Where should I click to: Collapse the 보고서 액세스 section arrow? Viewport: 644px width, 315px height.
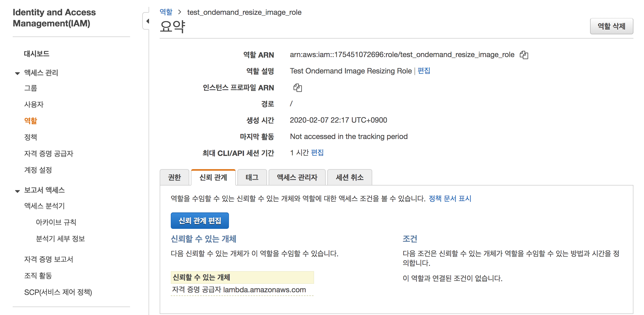tap(17, 191)
